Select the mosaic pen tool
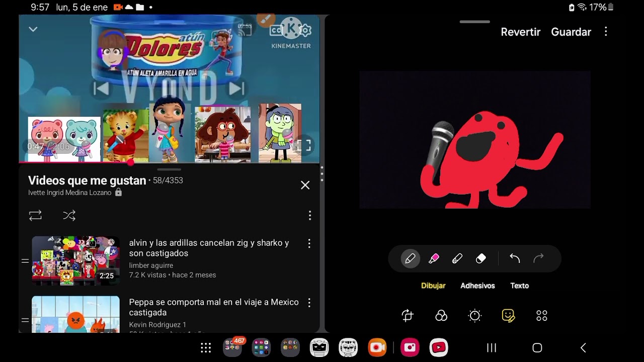Image resolution: width=644 pixels, height=362 pixels. pos(457,258)
